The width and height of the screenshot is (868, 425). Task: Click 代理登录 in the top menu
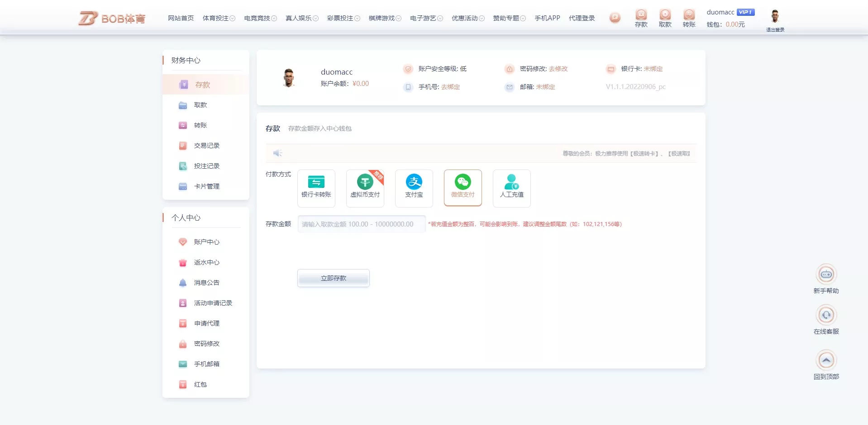582,18
